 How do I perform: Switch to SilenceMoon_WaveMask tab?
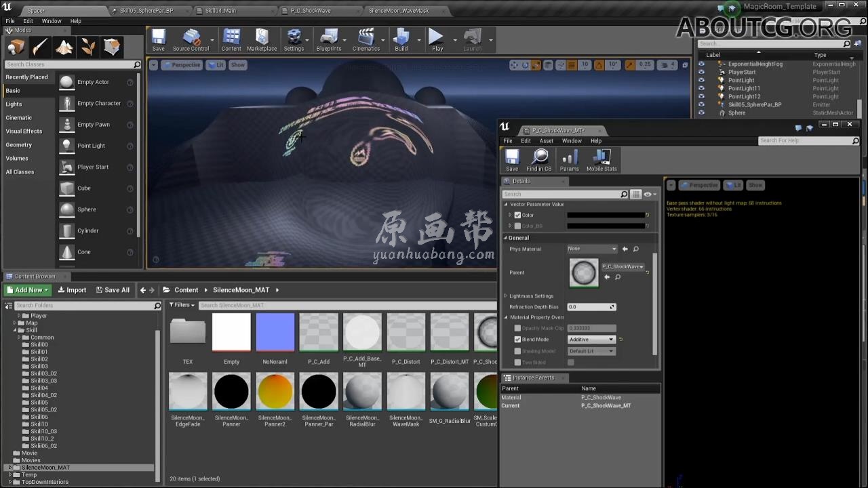pos(403,11)
